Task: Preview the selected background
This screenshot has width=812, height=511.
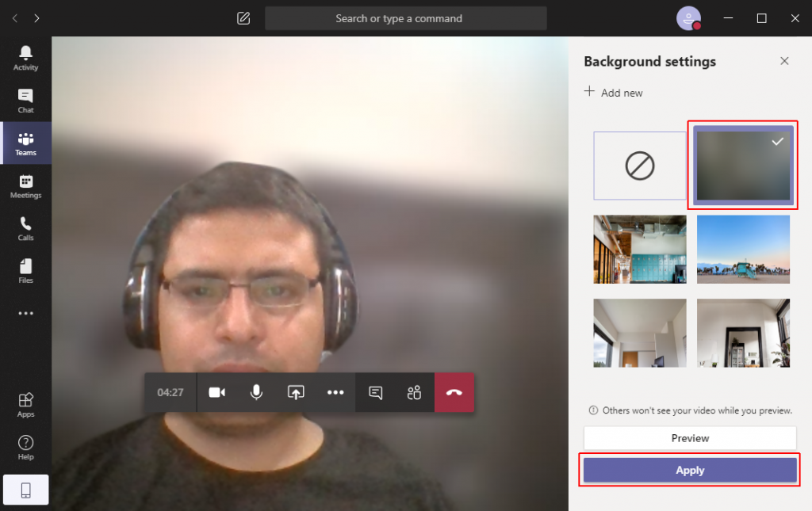Action: point(689,437)
